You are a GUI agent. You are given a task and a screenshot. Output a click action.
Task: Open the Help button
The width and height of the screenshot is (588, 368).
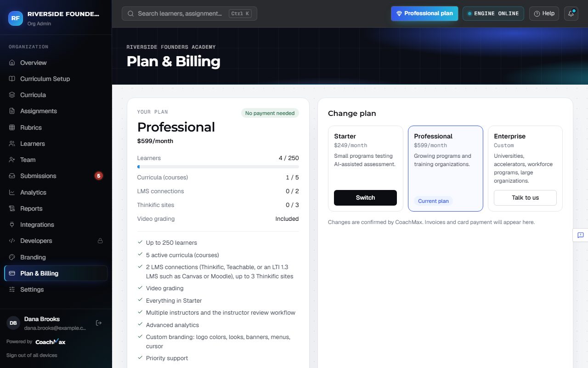pos(544,13)
